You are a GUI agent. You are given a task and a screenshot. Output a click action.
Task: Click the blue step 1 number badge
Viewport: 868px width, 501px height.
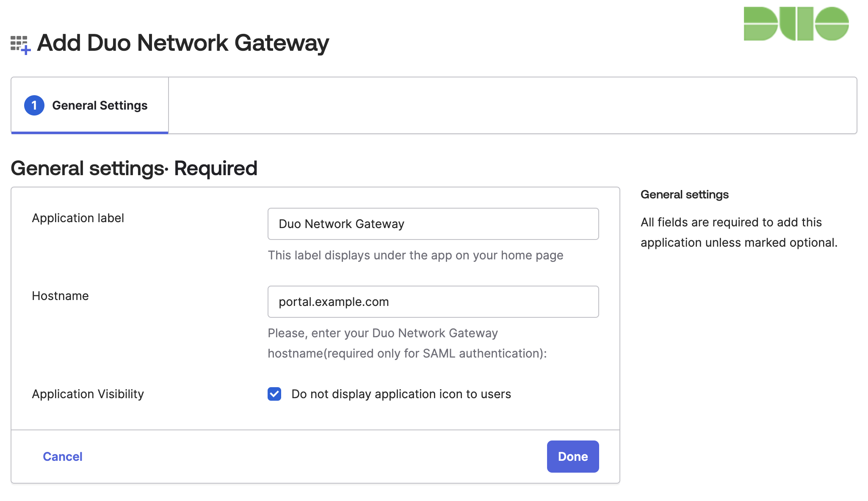[35, 105]
